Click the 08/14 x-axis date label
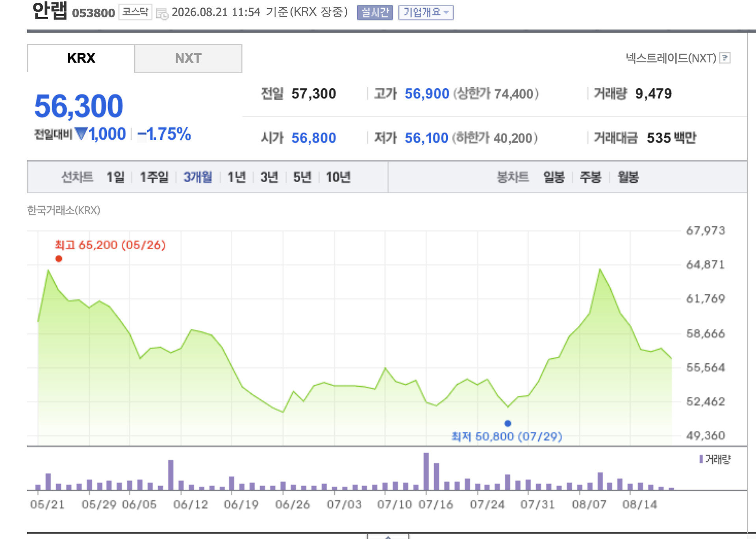Viewport: 756px width, 539px height. click(640, 504)
